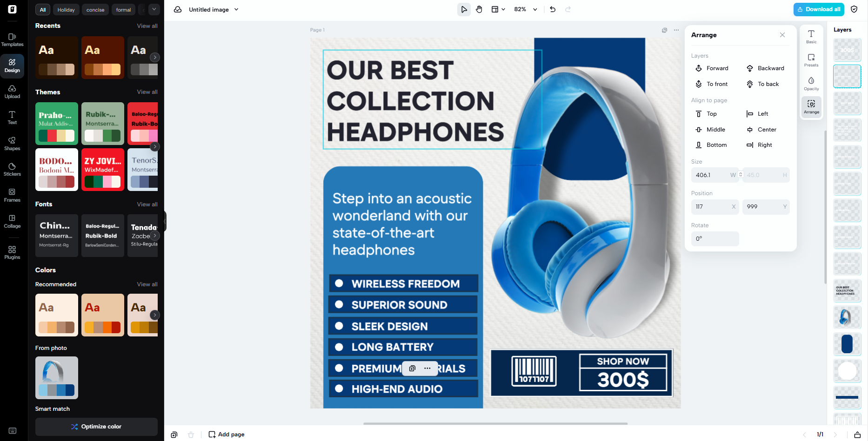Open the Stickers sidebar panel
The height and width of the screenshot is (441, 868).
pos(12,170)
